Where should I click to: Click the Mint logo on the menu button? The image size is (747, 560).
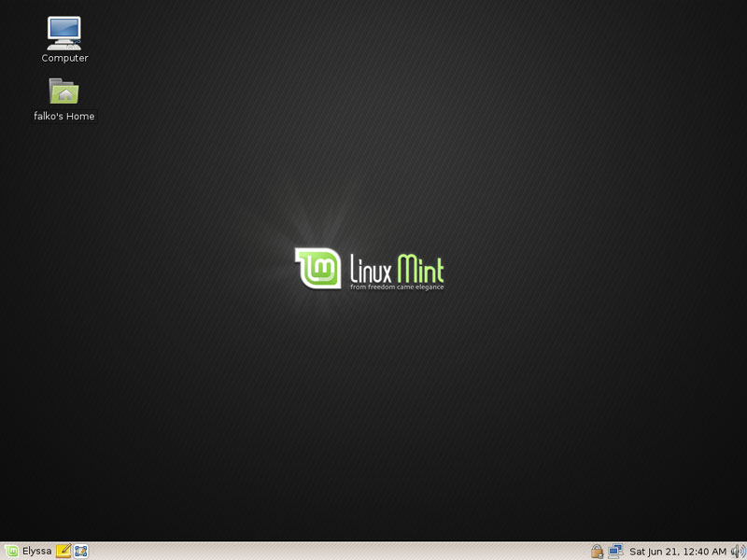(x=11, y=551)
